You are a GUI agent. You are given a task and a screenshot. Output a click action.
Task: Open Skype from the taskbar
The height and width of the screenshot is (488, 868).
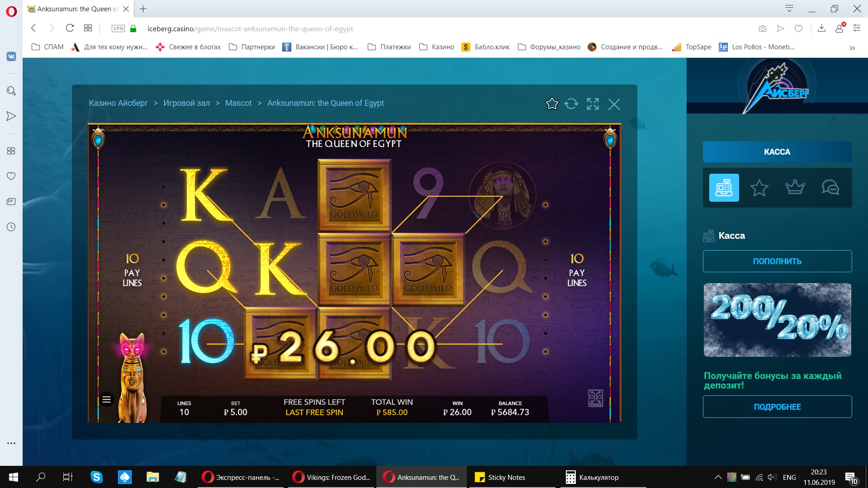(96, 477)
